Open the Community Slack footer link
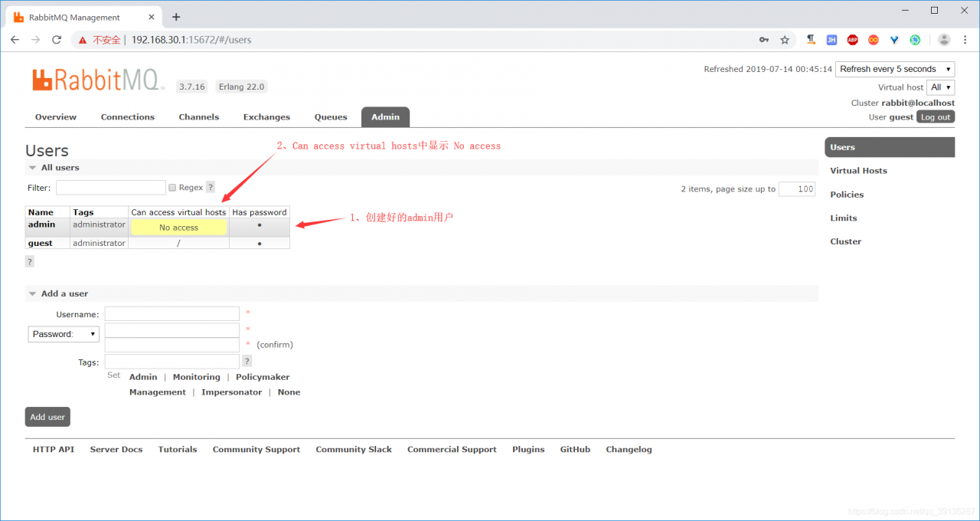The width and height of the screenshot is (980, 521). tap(354, 450)
